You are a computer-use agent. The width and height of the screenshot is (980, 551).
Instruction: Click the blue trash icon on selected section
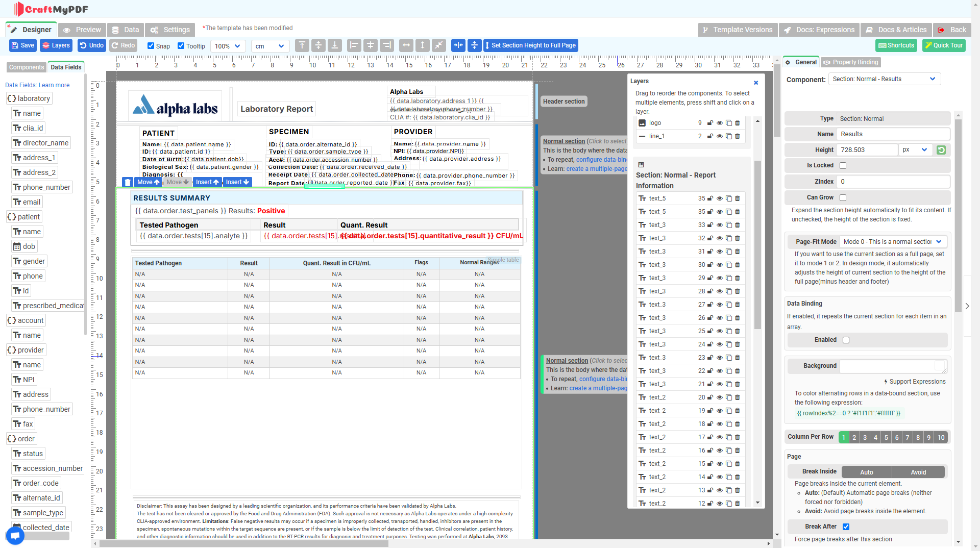128,182
